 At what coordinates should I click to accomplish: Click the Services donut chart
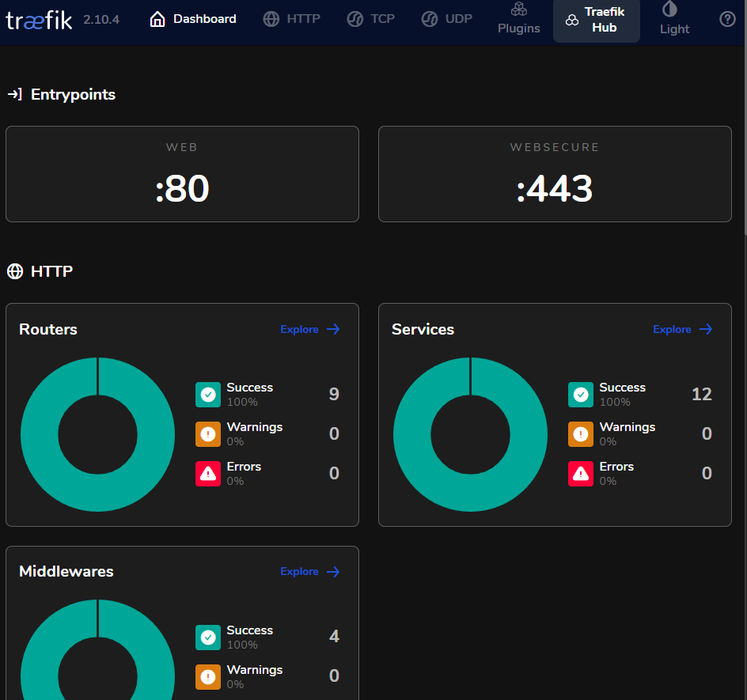pos(470,434)
